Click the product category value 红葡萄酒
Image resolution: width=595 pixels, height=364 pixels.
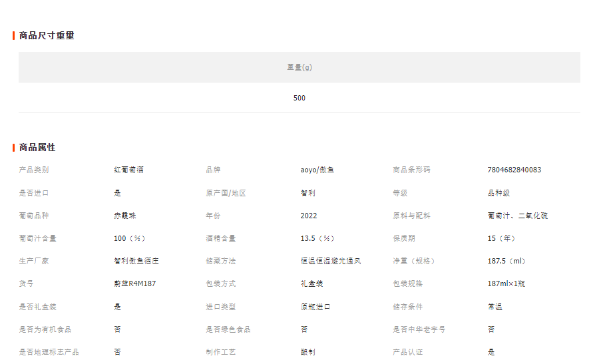(128, 170)
